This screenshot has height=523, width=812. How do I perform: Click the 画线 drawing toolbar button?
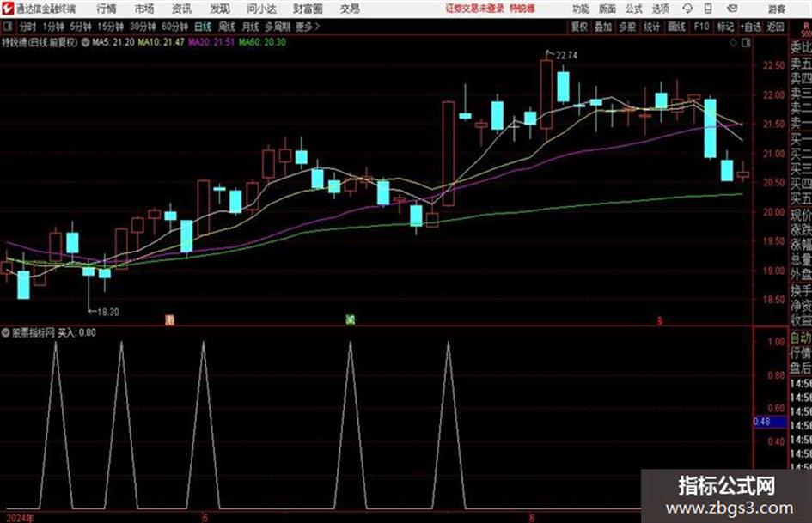(x=676, y=27)
